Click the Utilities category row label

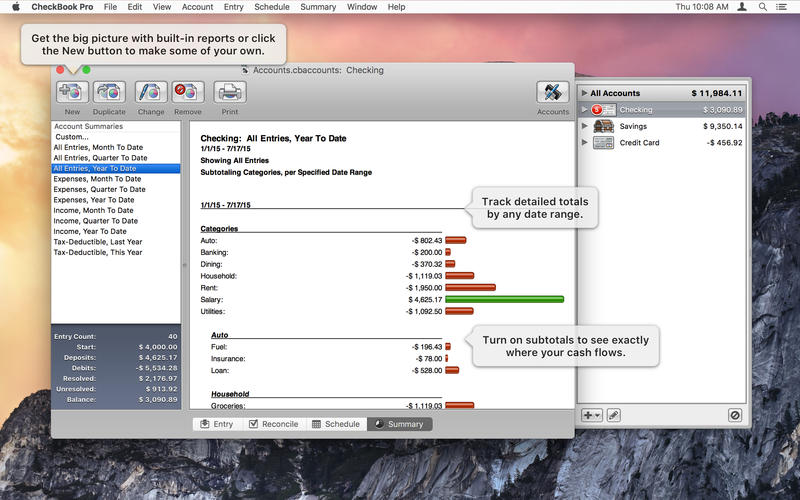coord(212,311)
